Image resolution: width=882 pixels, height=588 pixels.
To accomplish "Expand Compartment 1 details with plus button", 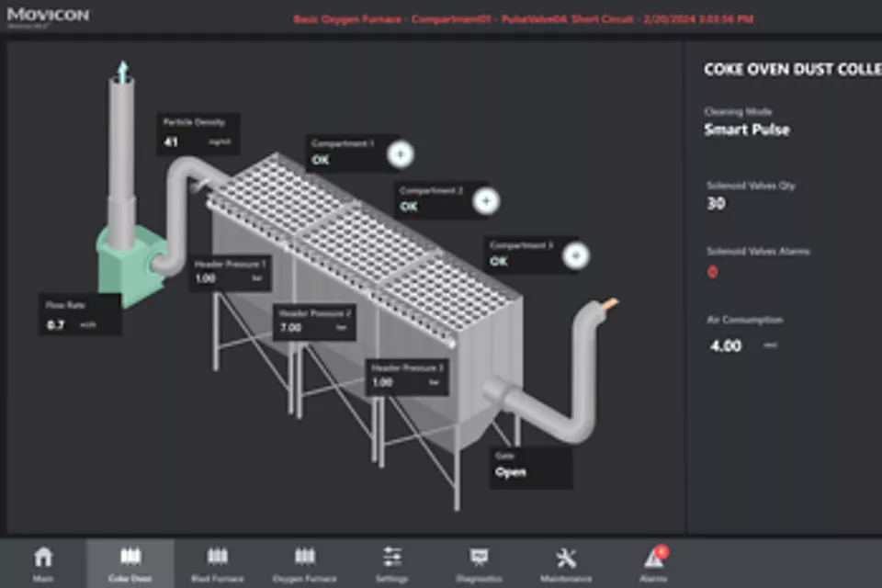I will point(400,154).
